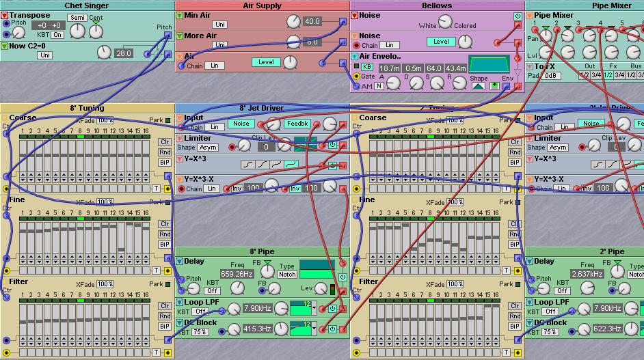Select the Semi mode in Transpose
Viewport: 644px width, 360px height.
(x=77, y=18)
